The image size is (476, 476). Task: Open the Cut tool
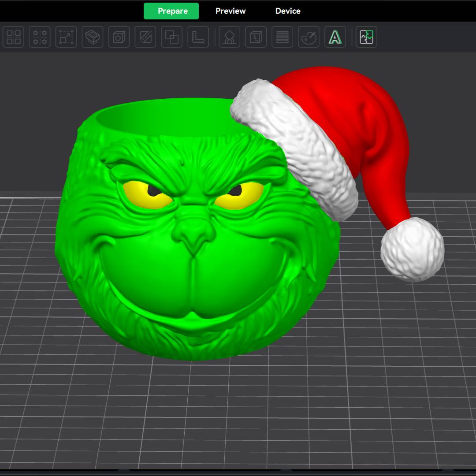(x=145, y=37)
